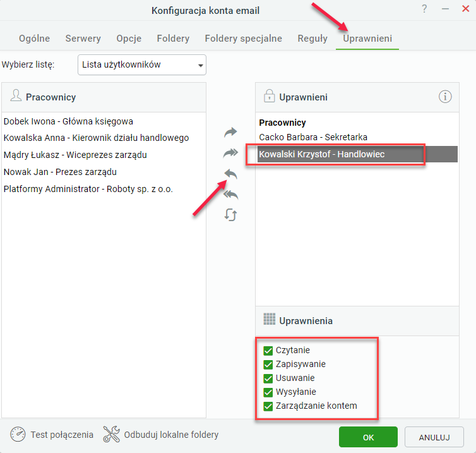Switch to the Ogólne tab
476x453 pixels.
tap(34, 39)
